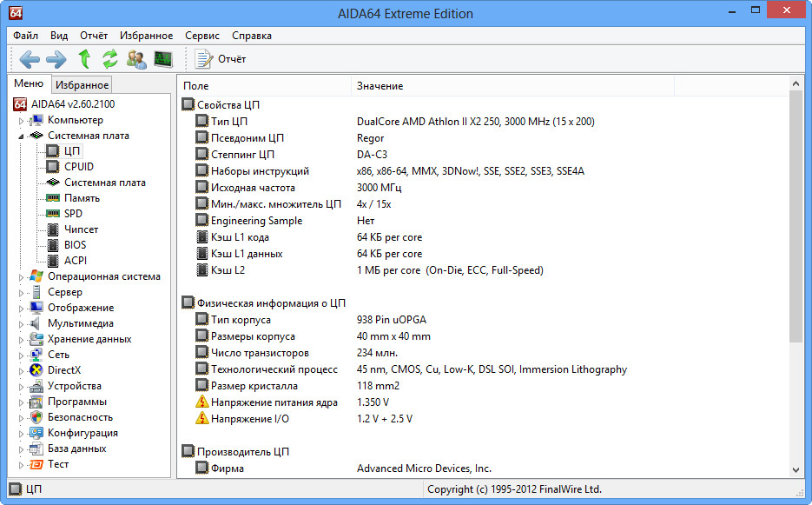Screen dimensions: 812x505
Task: Click the Хранение данных drive icon
Action: click(x=36, y=339)
